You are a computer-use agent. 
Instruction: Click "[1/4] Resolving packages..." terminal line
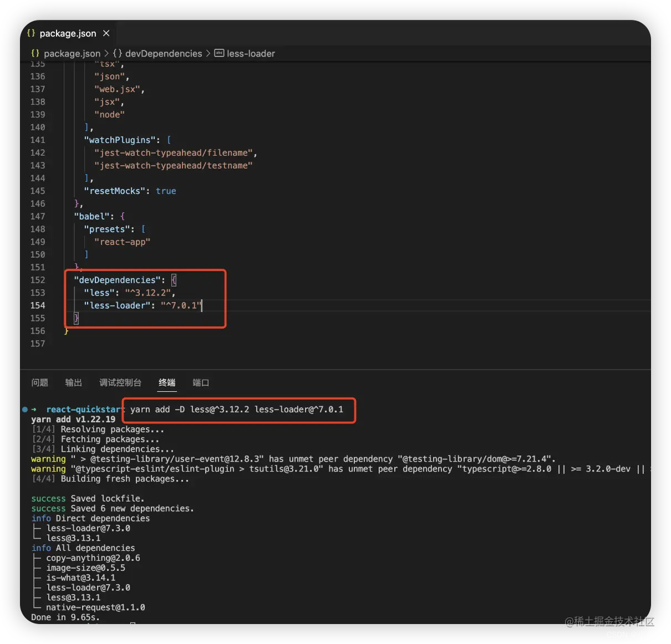[x=98, y=430]
